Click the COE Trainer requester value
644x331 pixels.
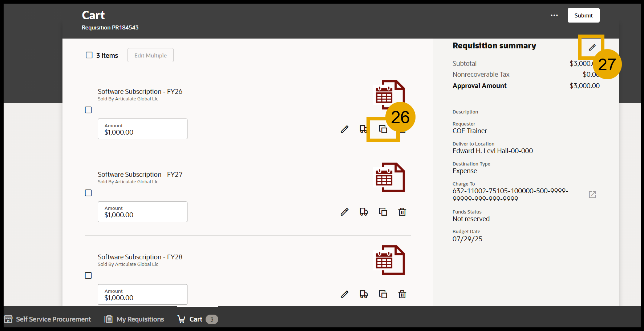click(470, 131)
